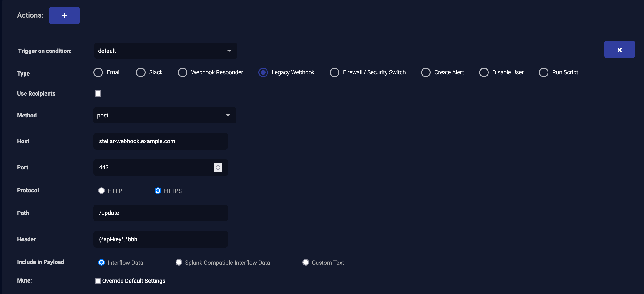The image size is (644, 294).
Task: Select Legacy Webhook radio button
Action: pyautogui.click(x=263, y=72)
